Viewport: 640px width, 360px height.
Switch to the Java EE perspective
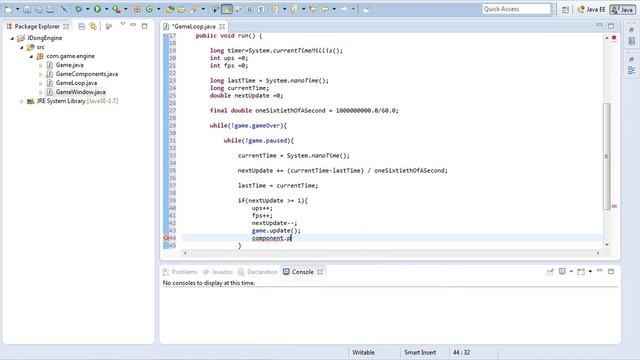pyautogui.click(x=591, y=9)
